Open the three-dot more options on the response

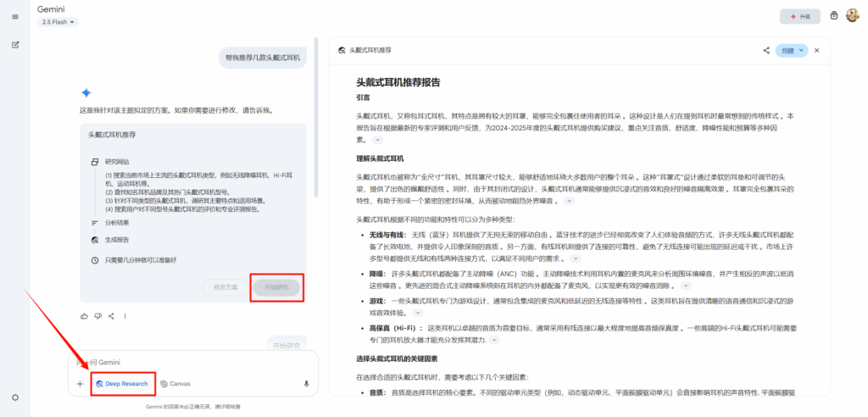125,316
